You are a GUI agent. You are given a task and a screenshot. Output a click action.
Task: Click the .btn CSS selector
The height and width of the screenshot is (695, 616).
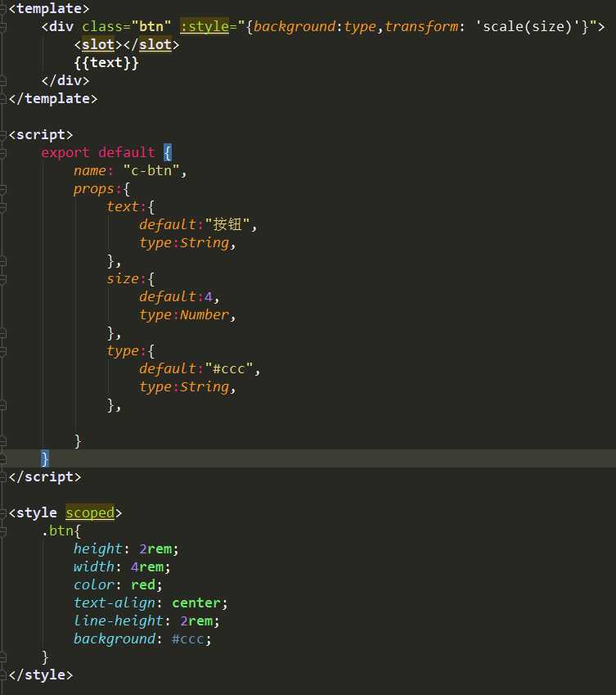click(x=57, y=531)
